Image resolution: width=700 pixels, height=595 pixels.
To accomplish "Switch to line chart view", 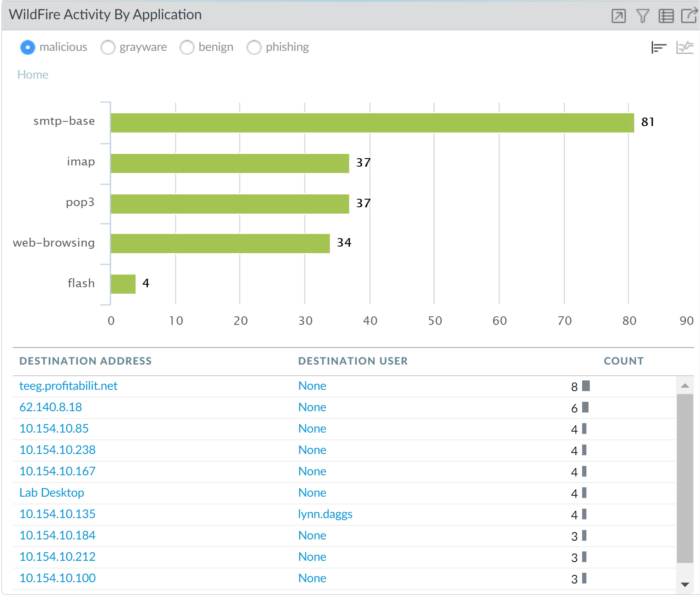I will coord(685,47).
